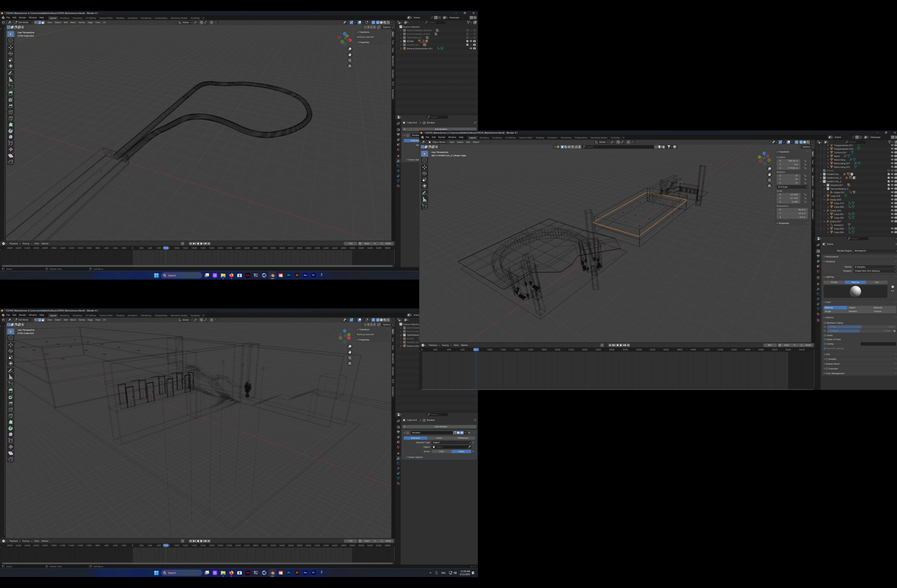Open Texture properties tab in the right window
The height and width of the screenshot is (588, 897).
coord(818,320)
